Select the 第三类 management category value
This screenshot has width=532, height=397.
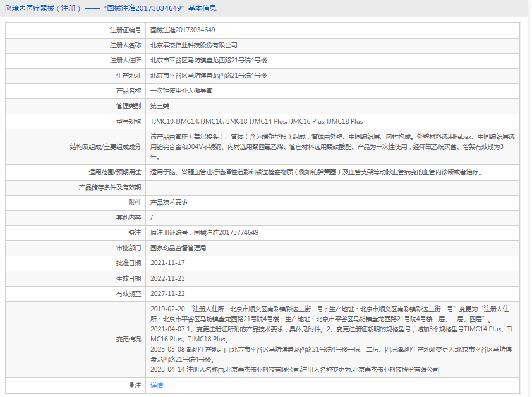pos(159,106)
